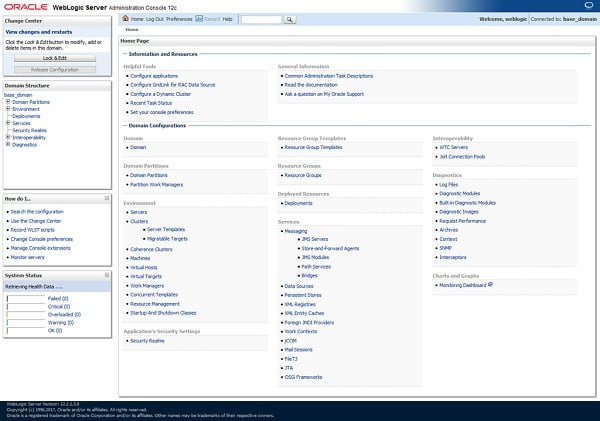
Task: Open Configure GridLink for RAC Data Source
Action: (x=173, y=85)
